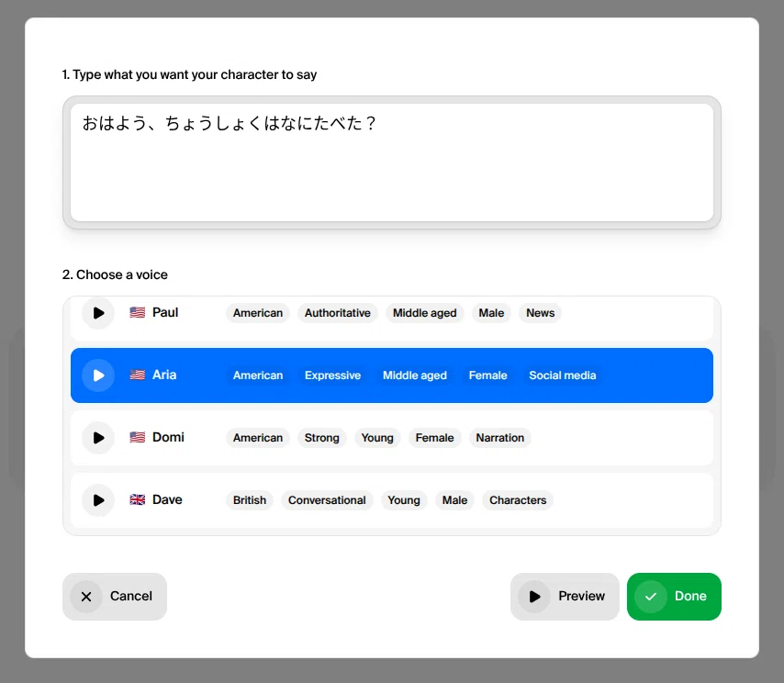Select the Dave voice row
784x683 pixels.
(x=392, y=500)
